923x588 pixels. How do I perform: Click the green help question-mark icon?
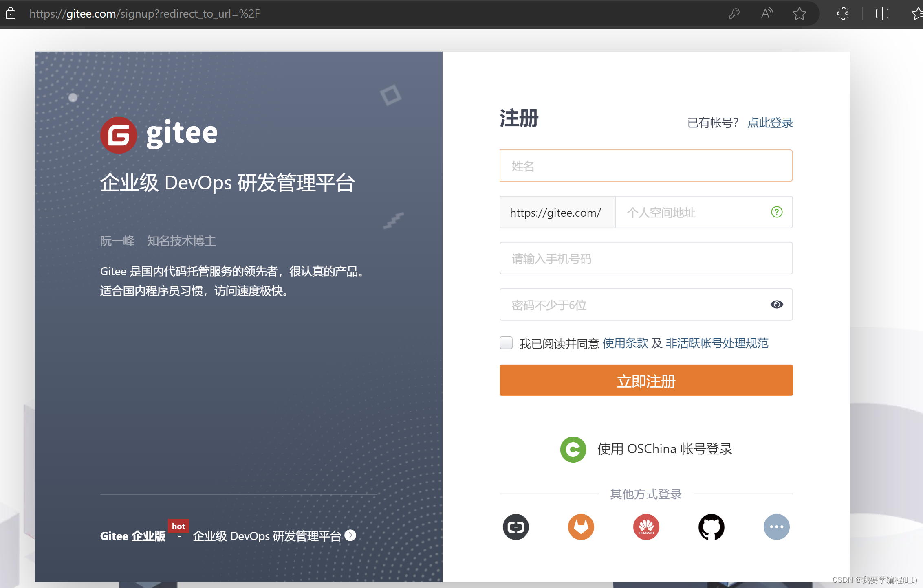[777, 212]
